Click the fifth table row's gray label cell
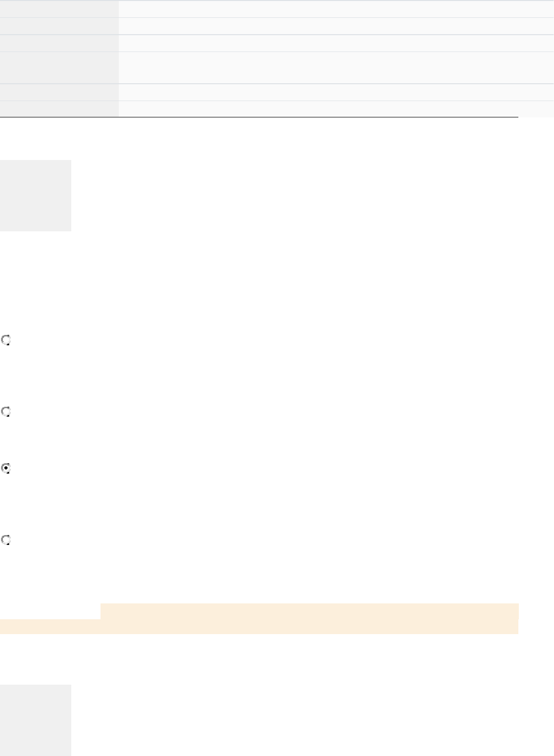 pos(59,92)
